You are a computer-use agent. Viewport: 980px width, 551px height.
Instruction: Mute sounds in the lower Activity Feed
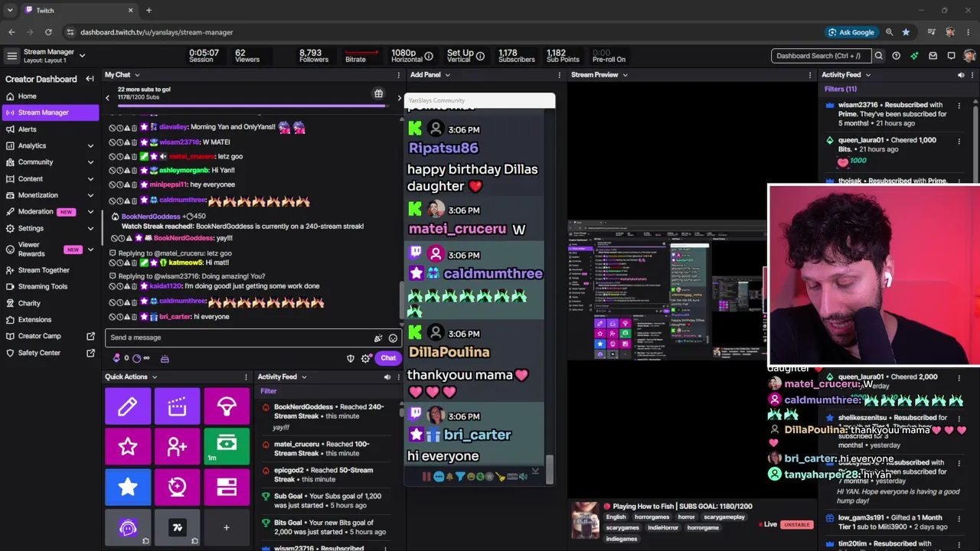[x=387, y=377]
